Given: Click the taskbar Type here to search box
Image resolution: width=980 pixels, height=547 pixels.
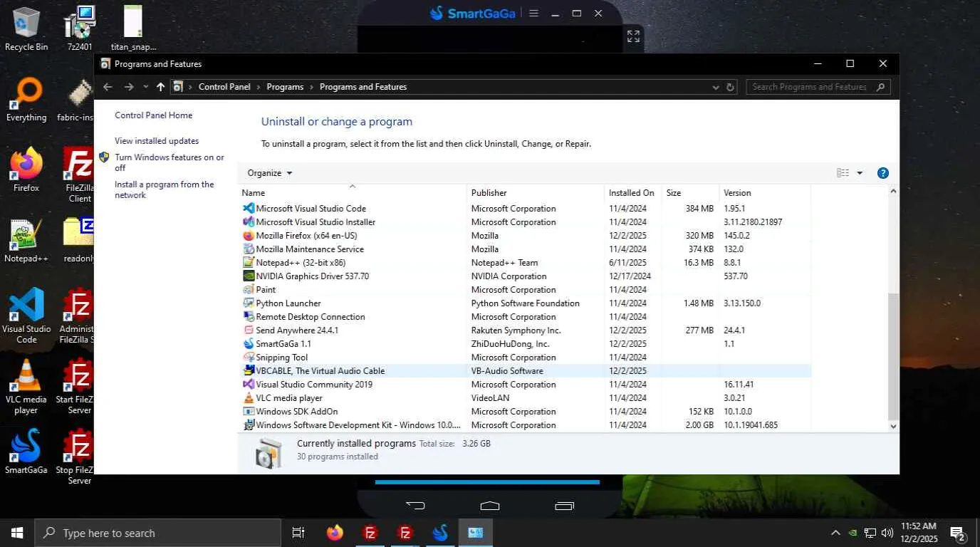Looking at the screenshot, I should (157, 533).
